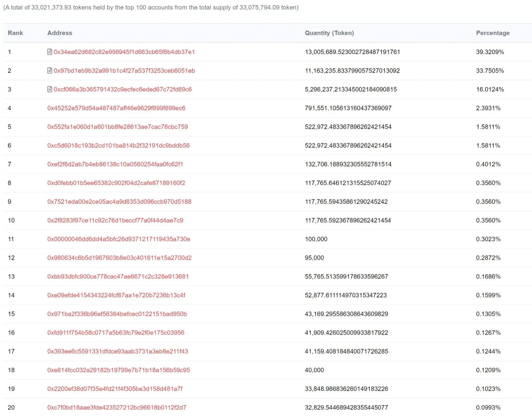Click the Quantity (Token) column header
The height and width of the screenshot is (416, 532).
pyautogui.click(x=329, y=33)
